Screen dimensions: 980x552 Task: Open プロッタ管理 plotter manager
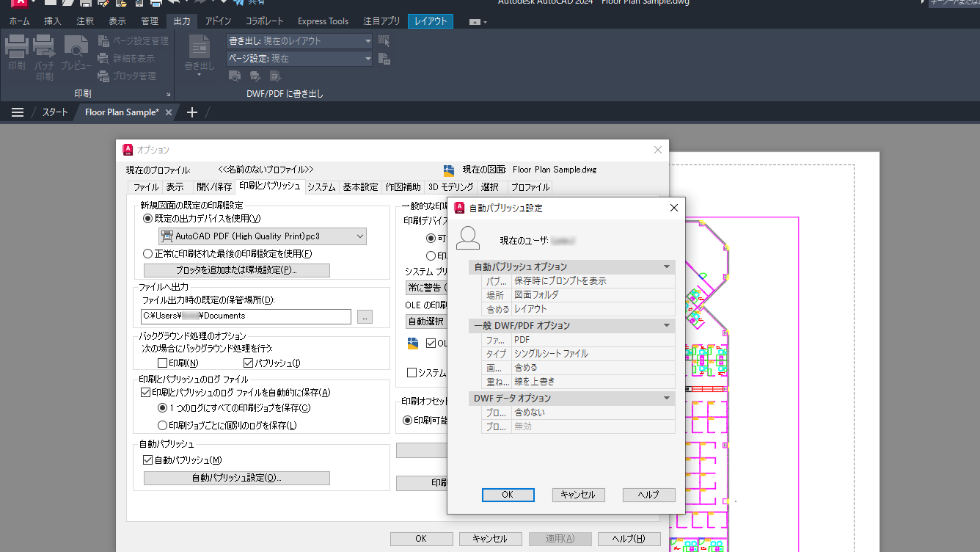coord(127,76)
